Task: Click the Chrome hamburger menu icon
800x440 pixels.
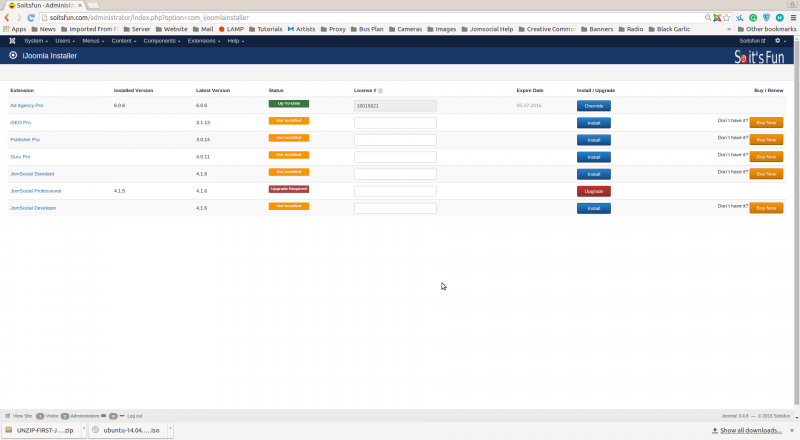Action: click(792, 17)
